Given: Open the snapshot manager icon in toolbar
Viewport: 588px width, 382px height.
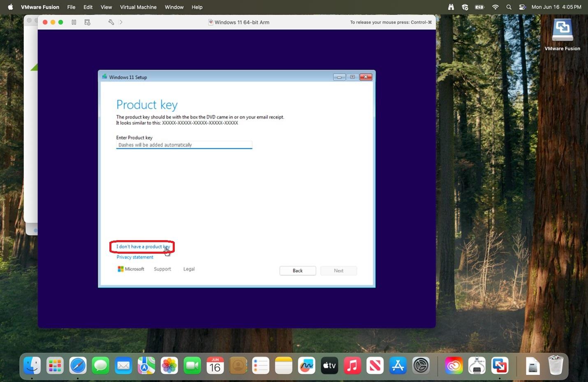Looking at the screenshot, I should pyautogui.click(x=87, y=22).
